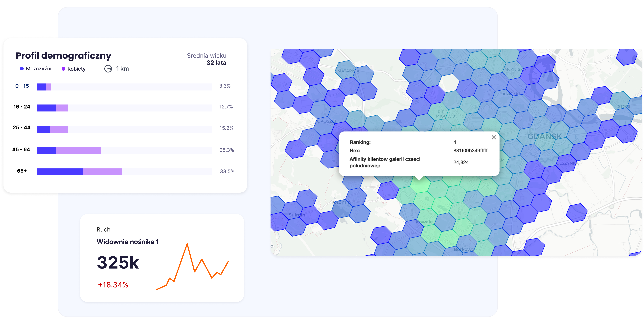Click the 0 - 15 age row label

coord(22,86)
